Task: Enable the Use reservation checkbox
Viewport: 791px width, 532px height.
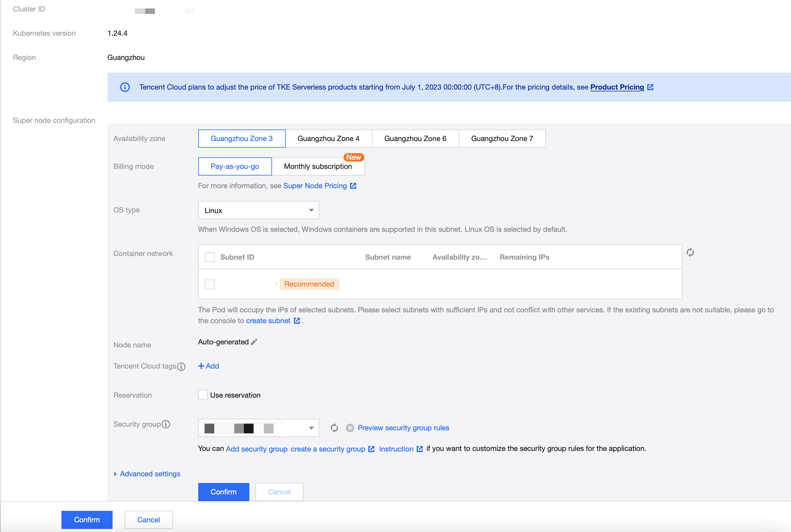Action: [x=203, y=395]
